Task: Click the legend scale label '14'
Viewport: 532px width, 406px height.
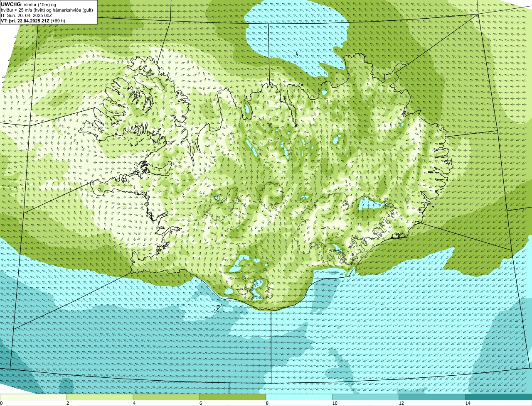Action: (468, 403)
